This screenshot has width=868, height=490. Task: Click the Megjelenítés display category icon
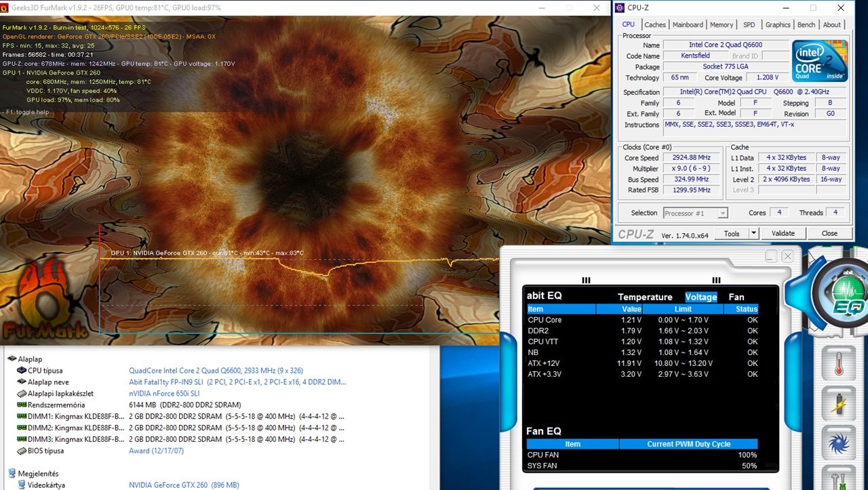point(12,474)
